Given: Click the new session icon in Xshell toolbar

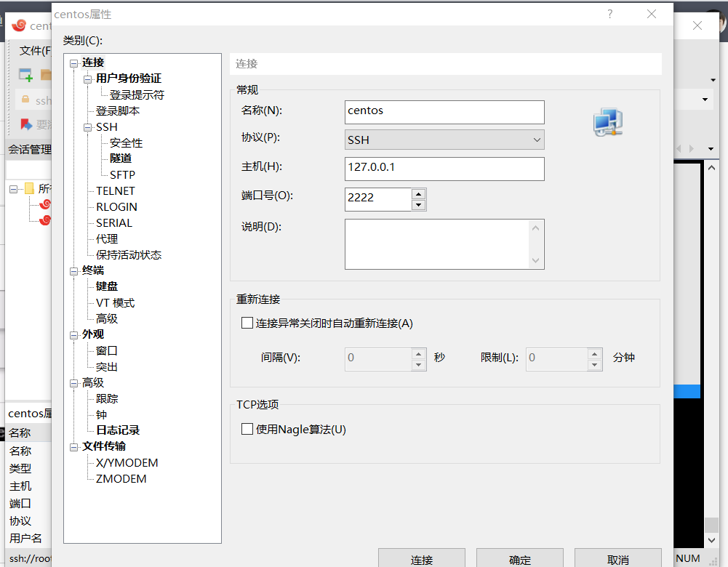Looking at the screenshot, I should click(25, 74).
